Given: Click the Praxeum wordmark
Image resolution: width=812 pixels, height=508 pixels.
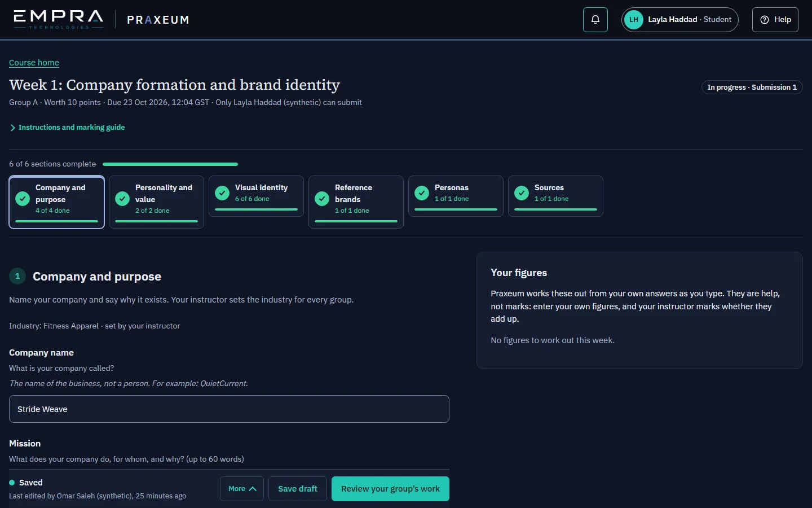Looking at the screenshot, I should 158,20.
